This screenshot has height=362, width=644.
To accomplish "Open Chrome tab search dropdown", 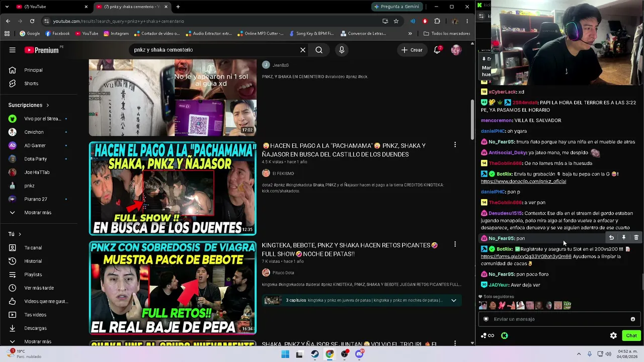I will (8, 7).
